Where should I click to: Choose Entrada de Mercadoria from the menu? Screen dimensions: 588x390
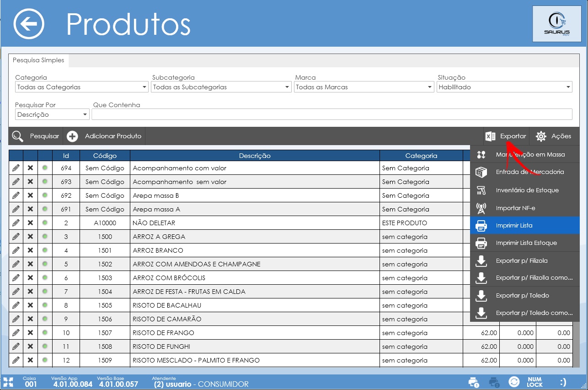coord(525,172)
